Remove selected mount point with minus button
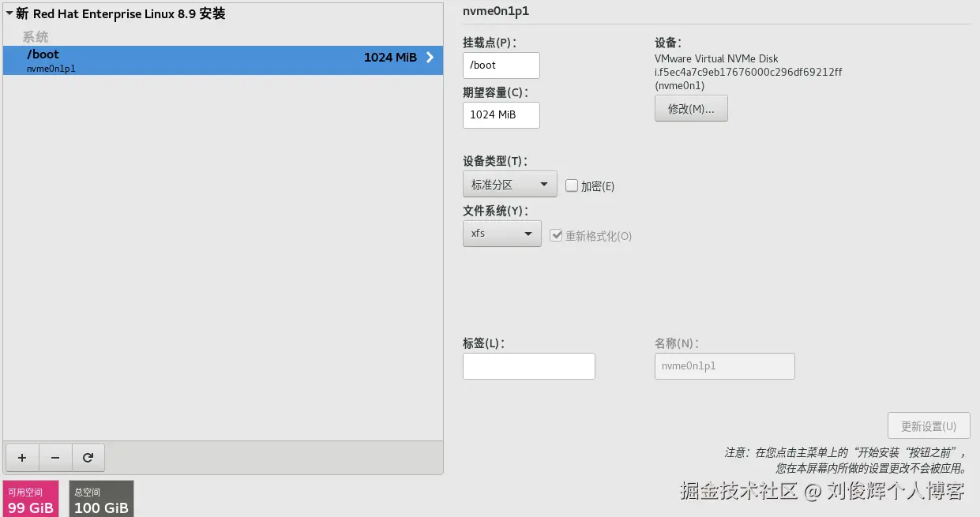The width and height of the screenshot is (980, 517). tap(55, 457)
